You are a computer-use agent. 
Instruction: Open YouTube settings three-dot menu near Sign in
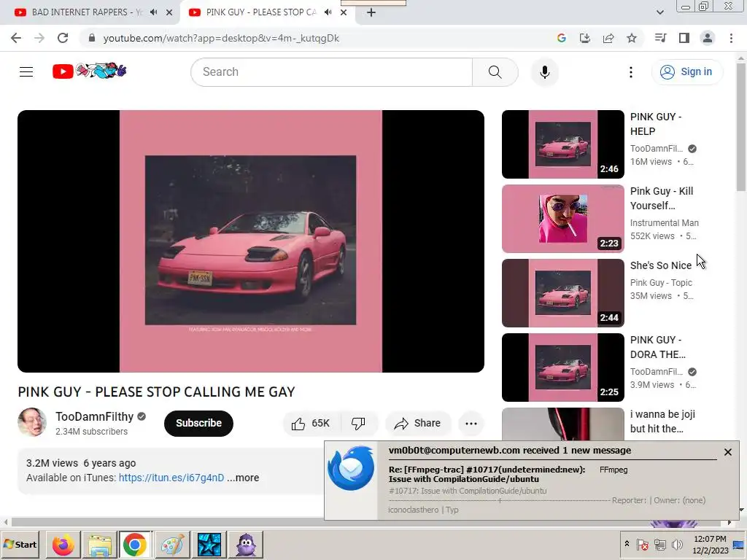tap(631, 72)
